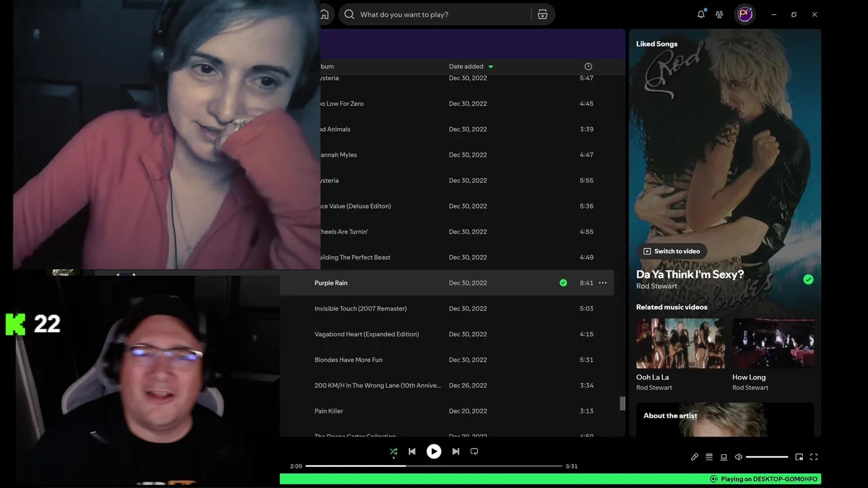Open the How Long video title

click(749, 378)
